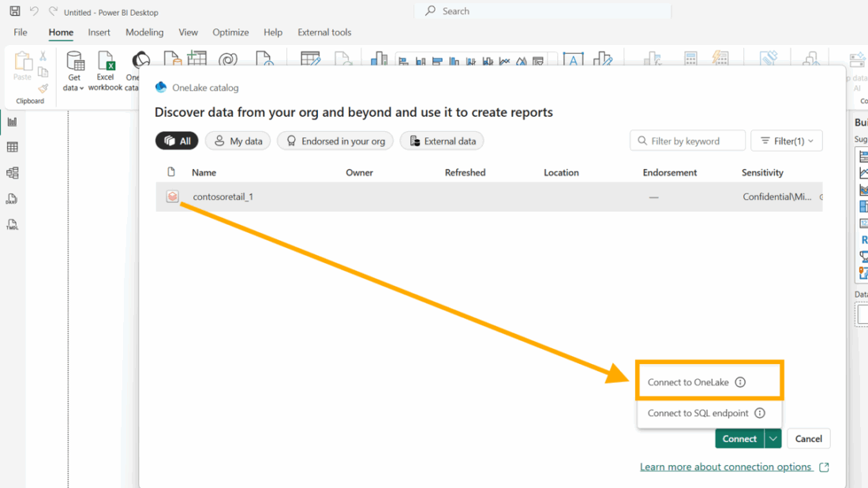Open the Filter(1) dropdown
The height and width of the screenshot is (488, 868).
[787, 141]
